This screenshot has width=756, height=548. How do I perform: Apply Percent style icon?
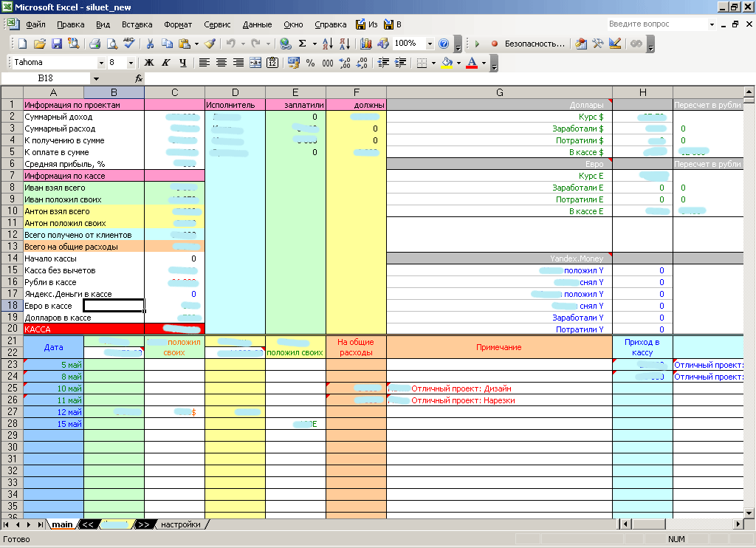[311, 63]
